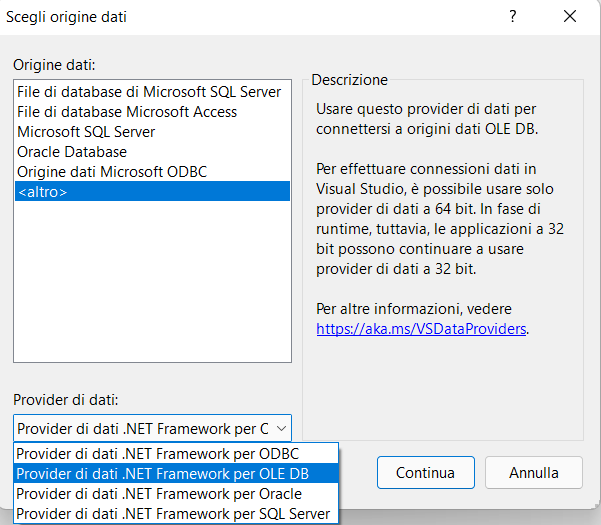Choose 'Provider di dati .NET Framework per OLE DB'
Screen dimensions: 601x525
pyautogui.click(x=176, y=474)
